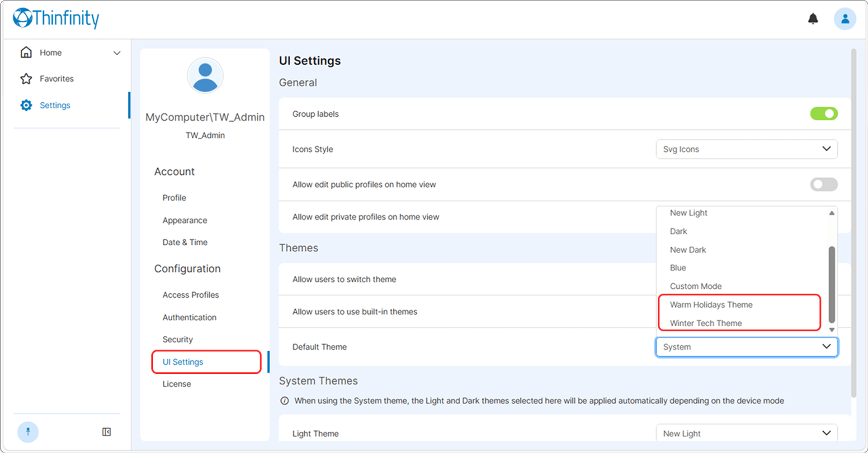Open the notifications bell
The image size is (868, 453).
pos(813,19)
